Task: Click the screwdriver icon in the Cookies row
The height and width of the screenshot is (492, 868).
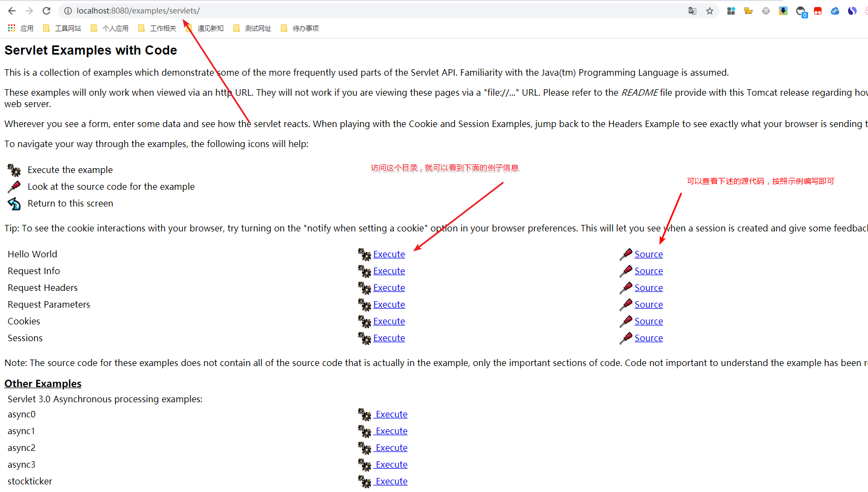Action: point(626,321)
